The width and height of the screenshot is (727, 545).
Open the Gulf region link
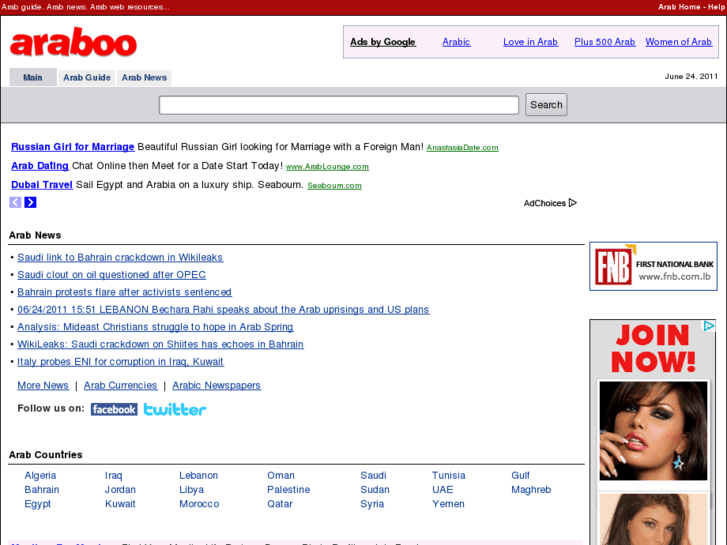point(520,475)
